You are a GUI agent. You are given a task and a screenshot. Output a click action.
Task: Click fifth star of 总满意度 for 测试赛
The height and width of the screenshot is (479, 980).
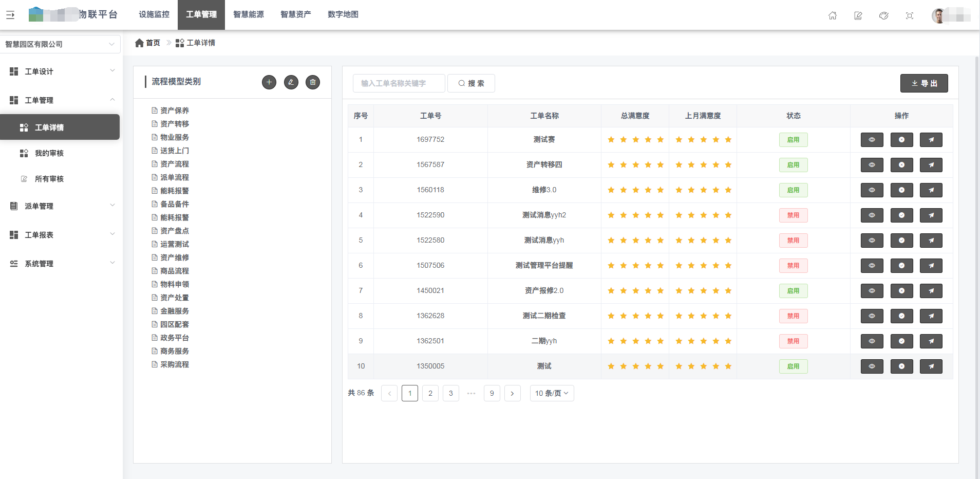(x=661, y=140)
